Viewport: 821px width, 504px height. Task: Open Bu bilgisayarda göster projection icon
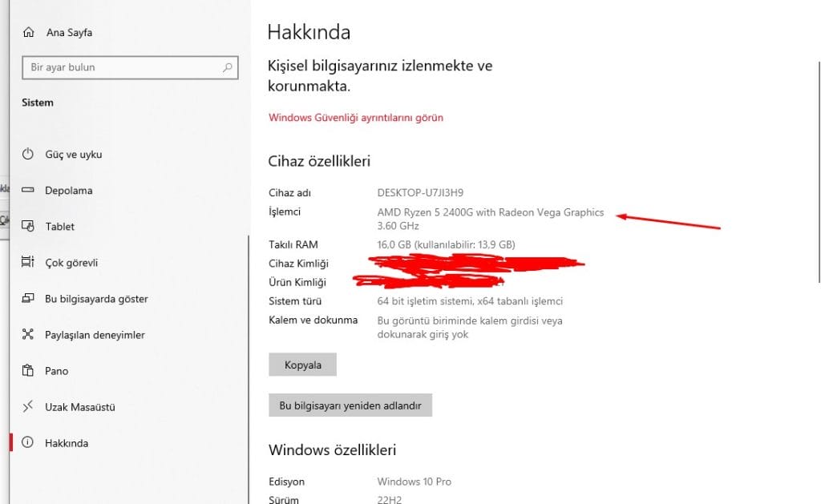click(28, 299)
